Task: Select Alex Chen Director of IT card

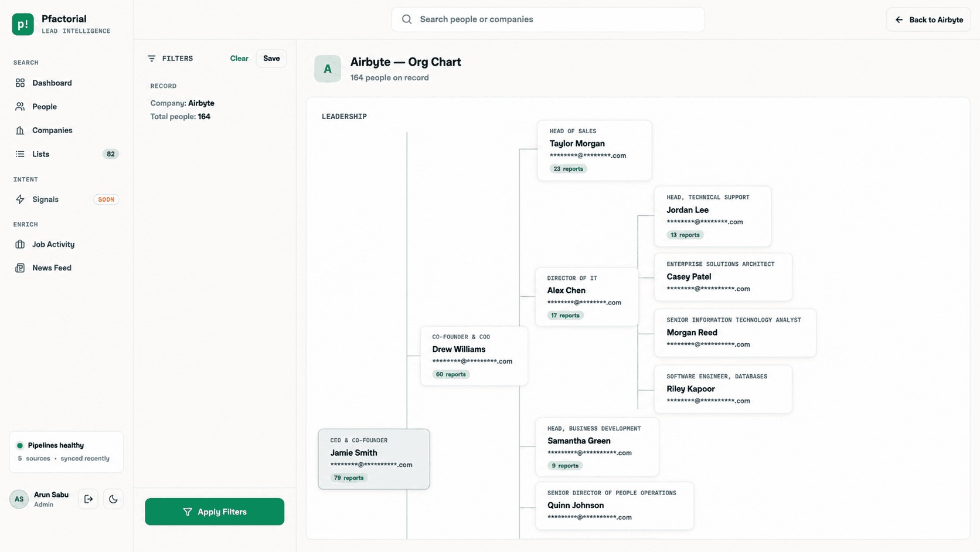Action: pyautogui.click(x=587, y=297)
